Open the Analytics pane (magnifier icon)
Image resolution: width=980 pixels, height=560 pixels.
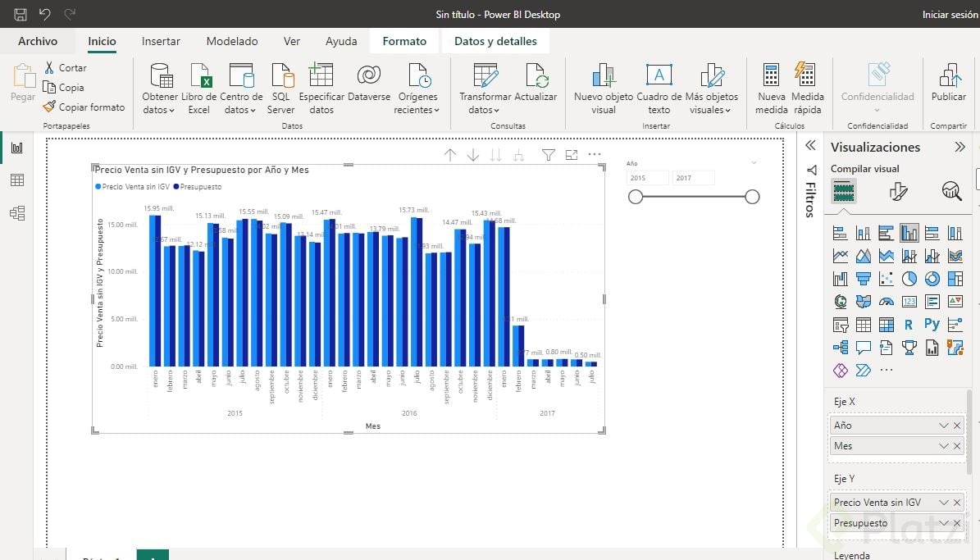tap(951, 191)
